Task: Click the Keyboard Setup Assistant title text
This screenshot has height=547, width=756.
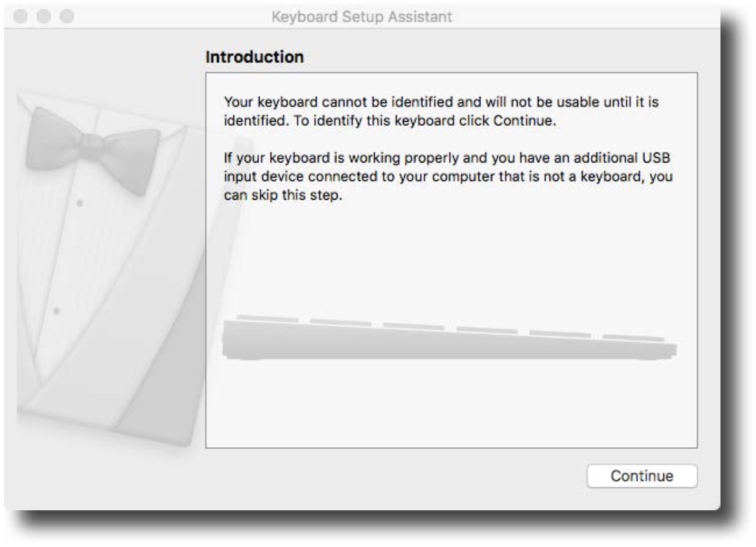Action: [x=362, y=17]
